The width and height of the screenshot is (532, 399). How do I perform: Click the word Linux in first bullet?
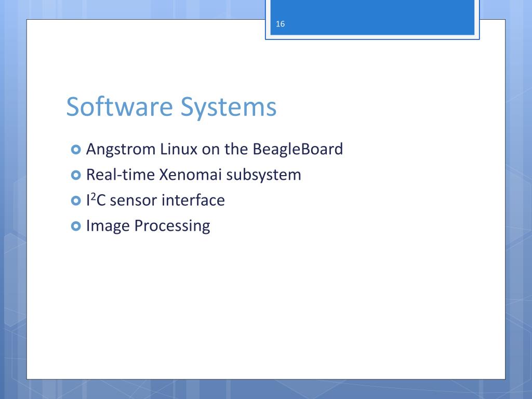179,149
